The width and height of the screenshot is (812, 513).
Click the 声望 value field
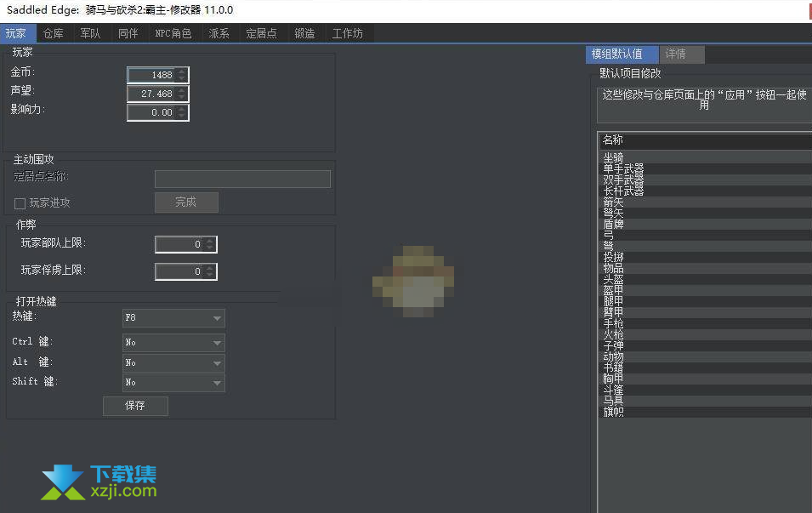(x=151, y=94)
